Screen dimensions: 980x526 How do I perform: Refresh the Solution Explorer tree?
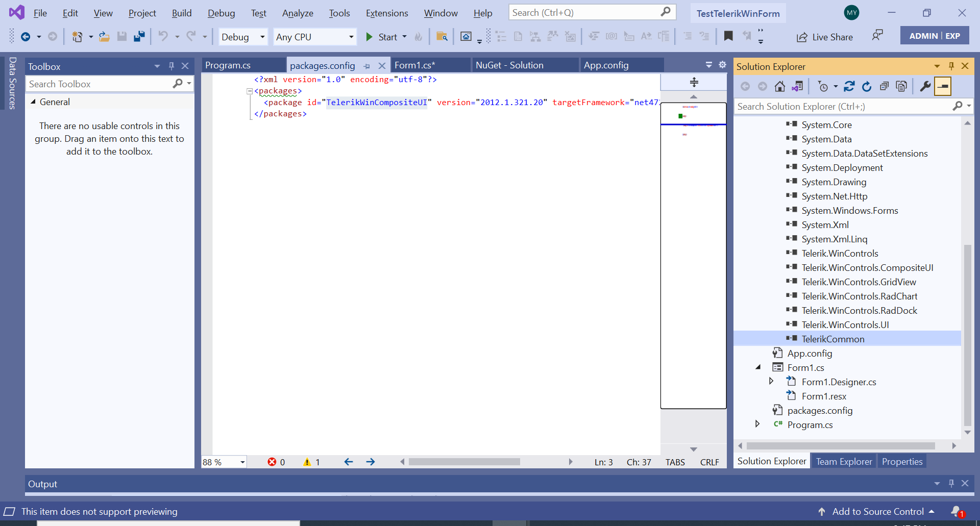pyautogui.click(x=867, y=86)
